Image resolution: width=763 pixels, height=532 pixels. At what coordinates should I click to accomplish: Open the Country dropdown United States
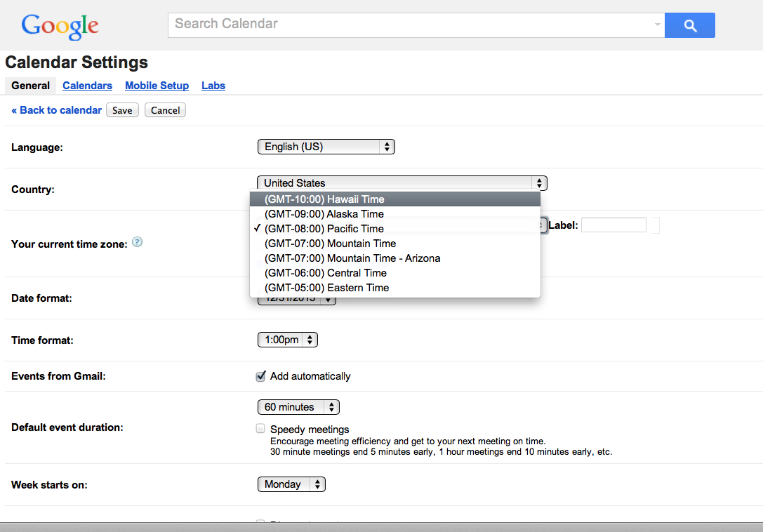coord(402,183)
